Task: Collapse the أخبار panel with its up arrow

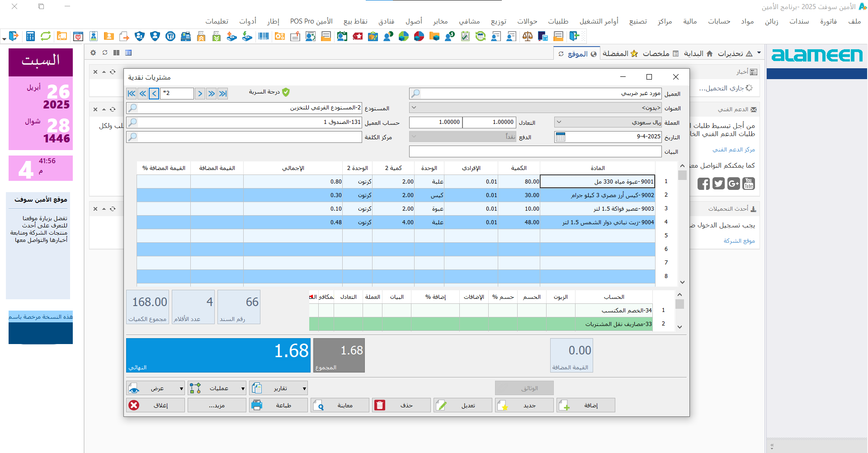Action: (104, 72)
